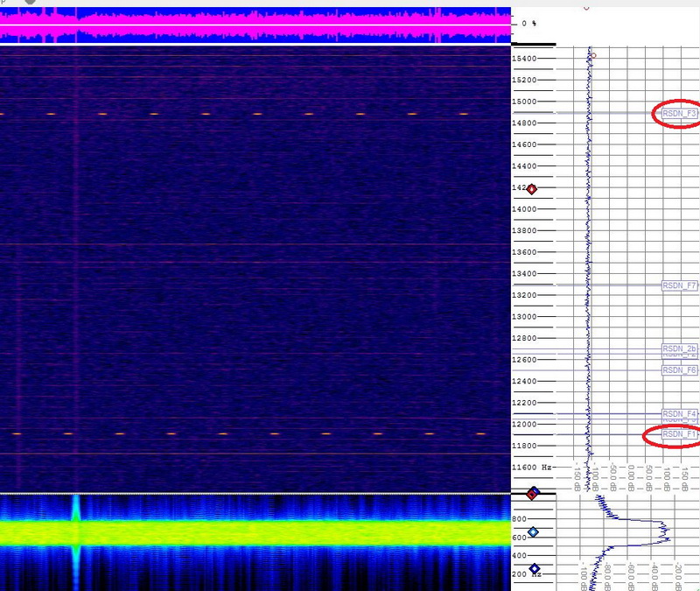Click the 0 % amplitude scale label

pos(529,24)
